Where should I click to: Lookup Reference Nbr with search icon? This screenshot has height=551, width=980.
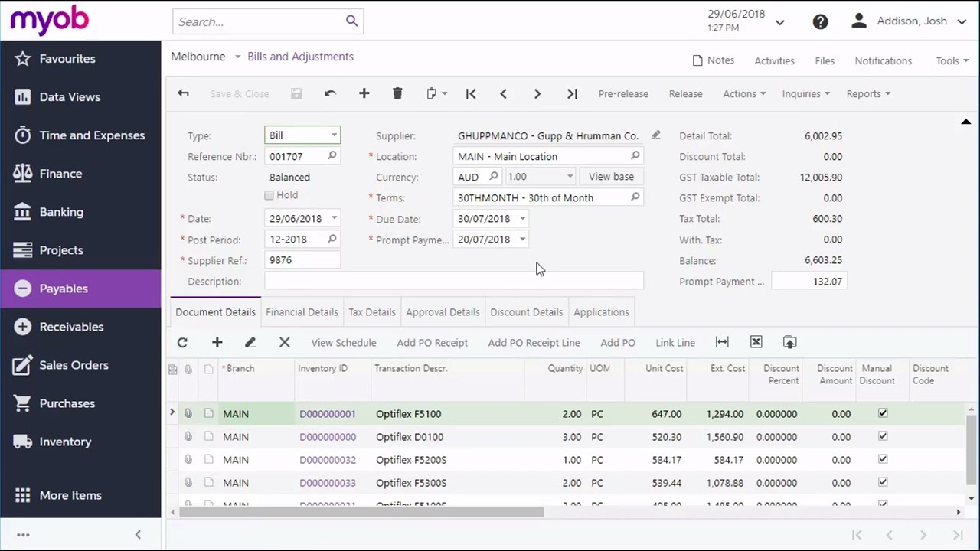(332, 155)
